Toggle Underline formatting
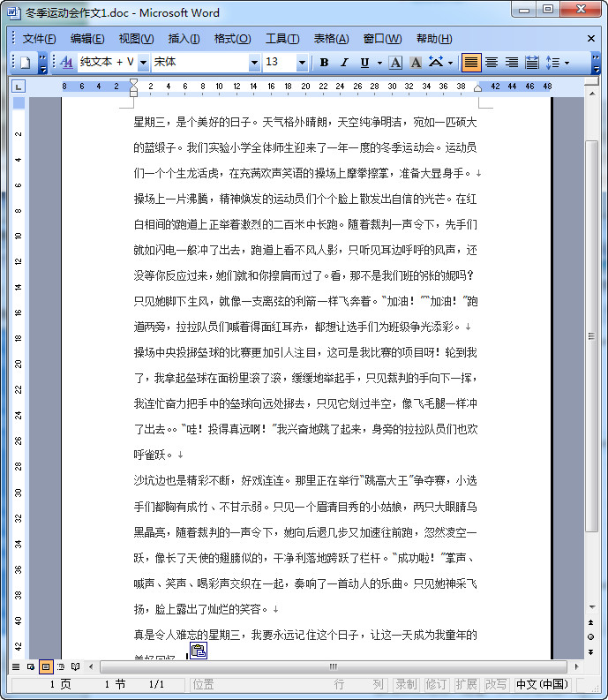Image resolution: width=608 pixels, height=700 pixels. (x=364, y=63)
